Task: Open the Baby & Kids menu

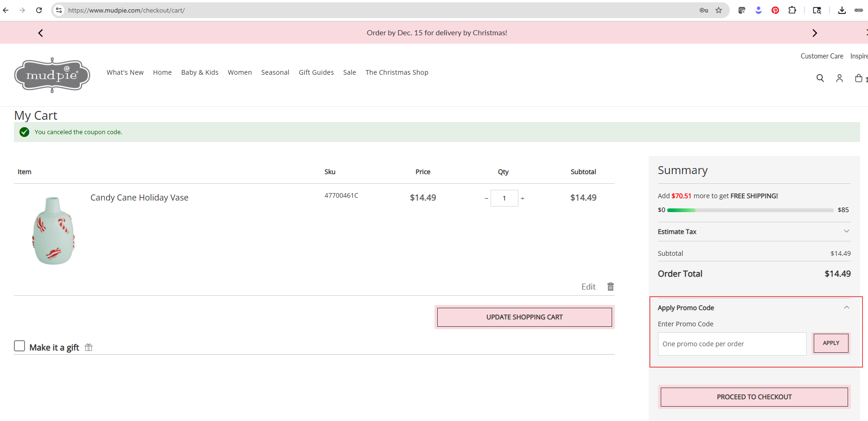Action: tap(199, 72)
